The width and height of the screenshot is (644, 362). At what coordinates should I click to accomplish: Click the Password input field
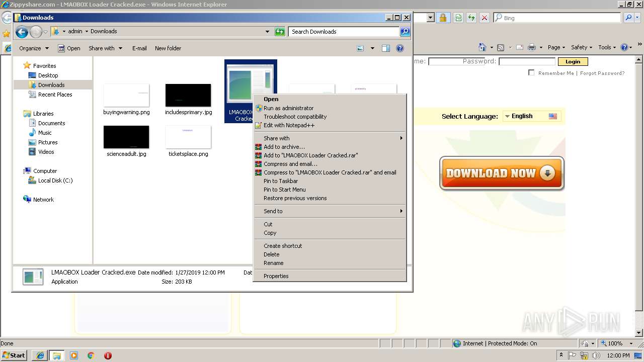coord(527,61)
